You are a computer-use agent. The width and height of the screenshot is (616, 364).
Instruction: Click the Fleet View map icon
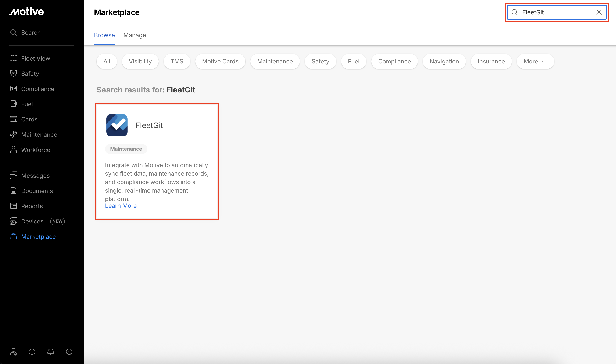point(14,58)
